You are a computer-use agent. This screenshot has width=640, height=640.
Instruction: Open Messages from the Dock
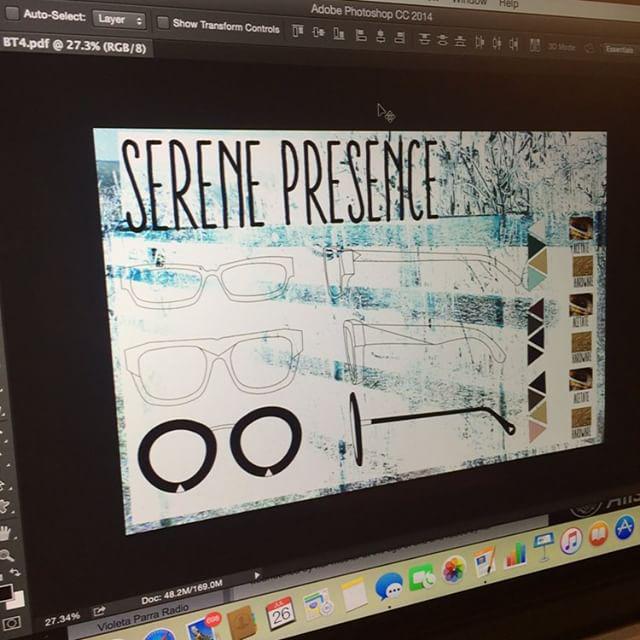[389, 587]
